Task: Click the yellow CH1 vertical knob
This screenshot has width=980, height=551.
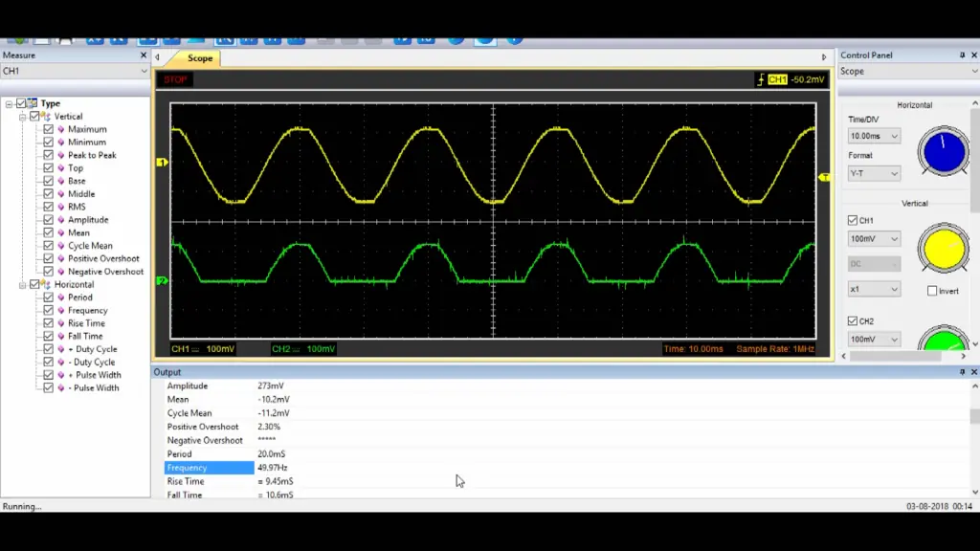Action: click(x=943, y=248)
